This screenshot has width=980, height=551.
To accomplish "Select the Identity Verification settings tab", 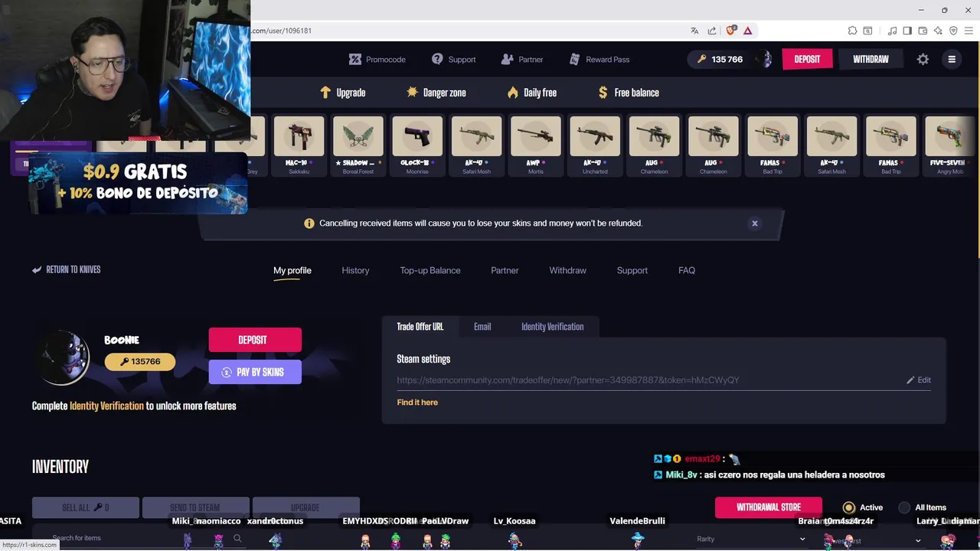I will click(552, 327).
